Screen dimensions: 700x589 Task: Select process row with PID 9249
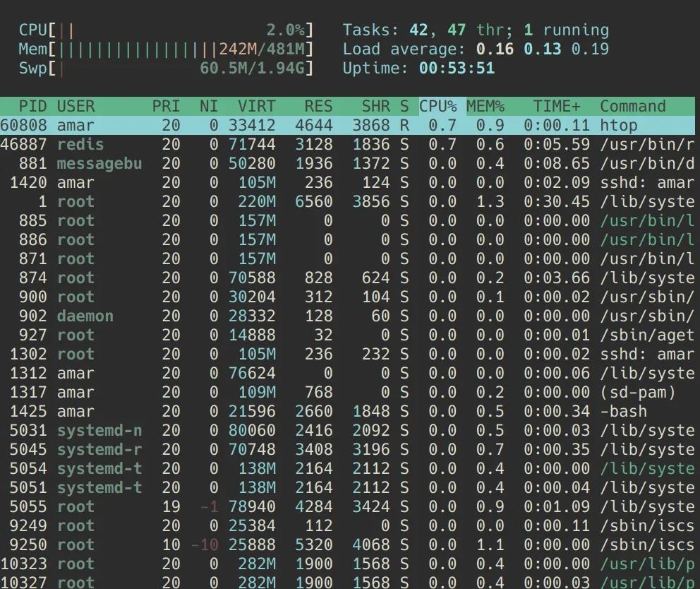pos(347,525)
